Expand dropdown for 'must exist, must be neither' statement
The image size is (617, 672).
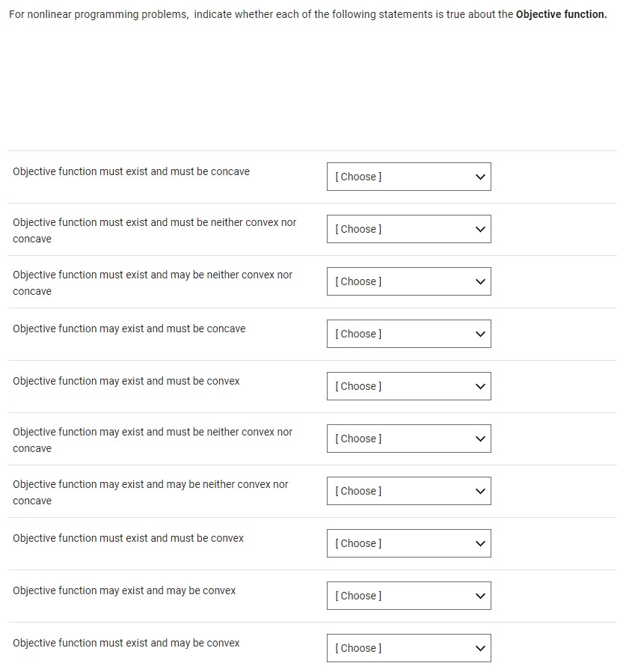408,229
